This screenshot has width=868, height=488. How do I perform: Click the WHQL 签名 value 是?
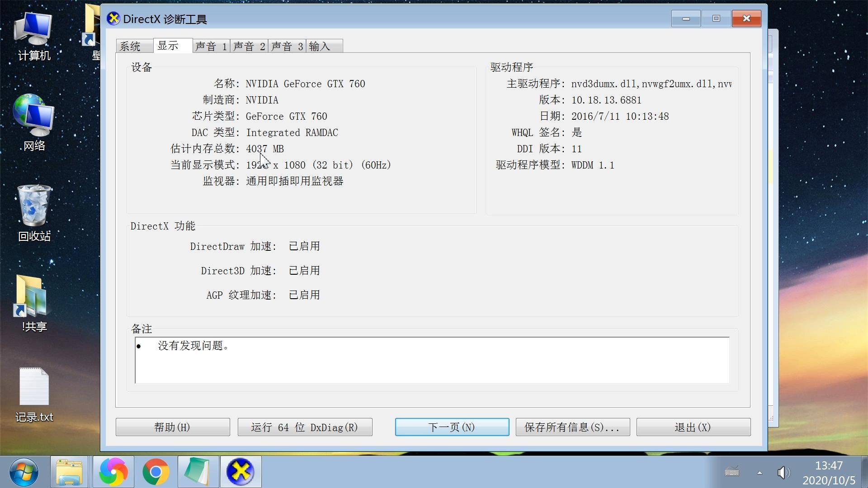click(576, 132)
